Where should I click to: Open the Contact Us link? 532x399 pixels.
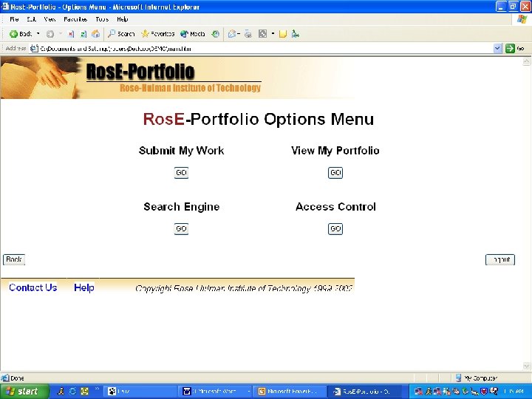(33, 287)
